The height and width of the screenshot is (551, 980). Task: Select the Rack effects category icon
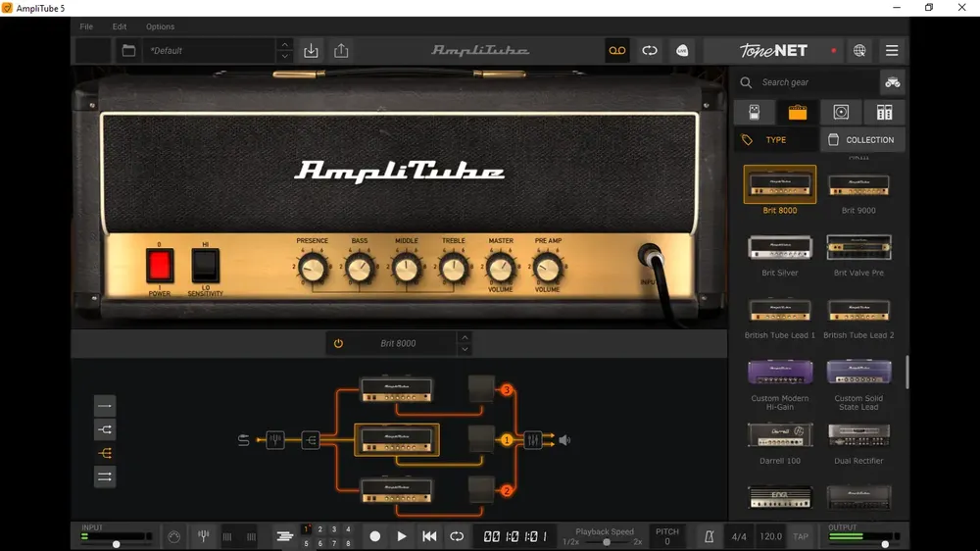click(x=884, y=112)
